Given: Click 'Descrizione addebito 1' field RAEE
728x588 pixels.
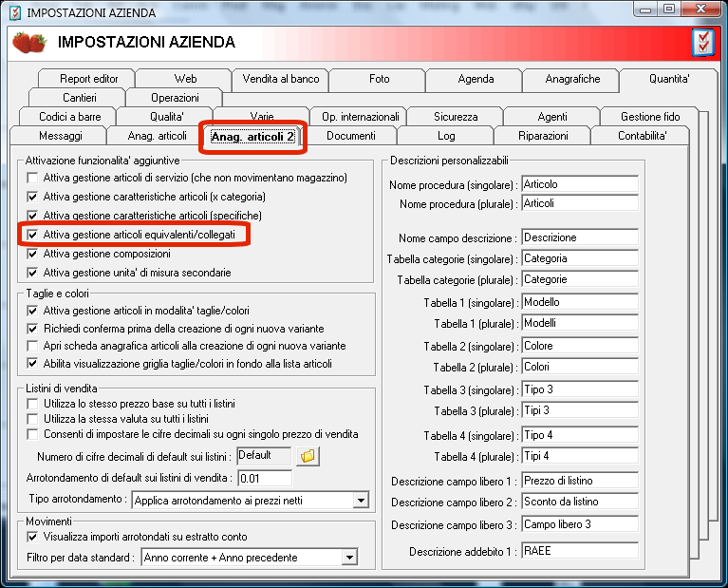Looking at the screenshot, I should tap(580, 551).
